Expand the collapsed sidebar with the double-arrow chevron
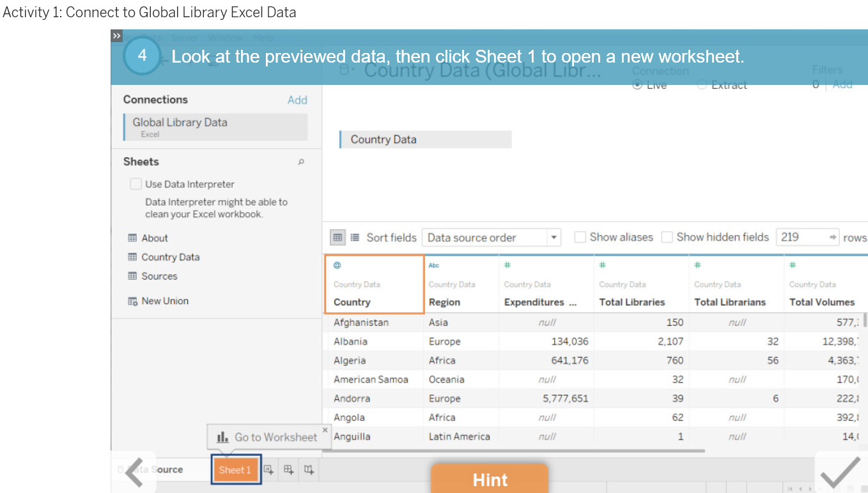The width and height of the screenshot is (868, 493). point(116,36)
